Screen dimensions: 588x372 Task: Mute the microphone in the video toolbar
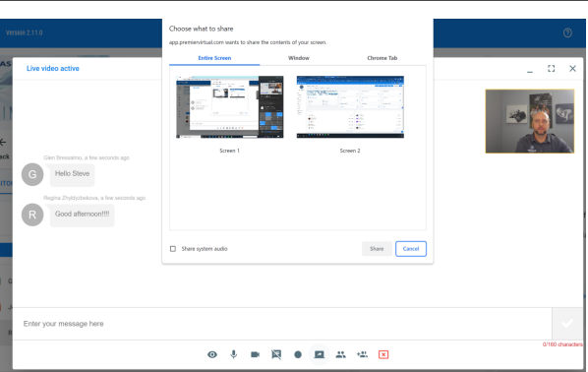click(234, 354)
